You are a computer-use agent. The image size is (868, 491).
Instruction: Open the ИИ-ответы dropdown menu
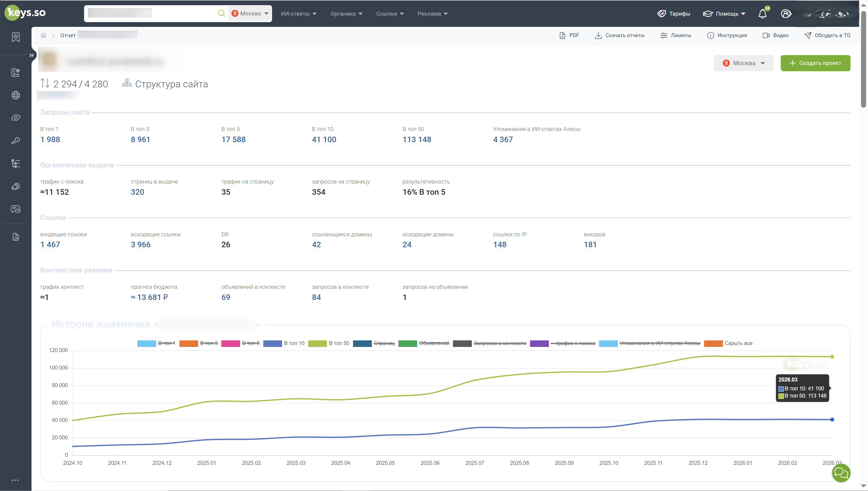298,14
